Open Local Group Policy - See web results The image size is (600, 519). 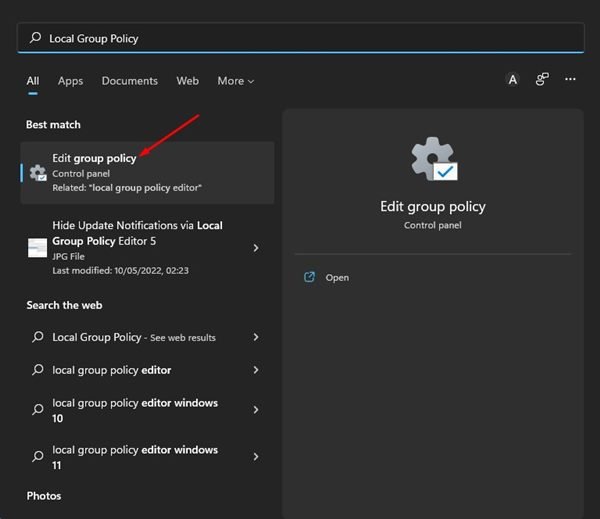point(147,337)
